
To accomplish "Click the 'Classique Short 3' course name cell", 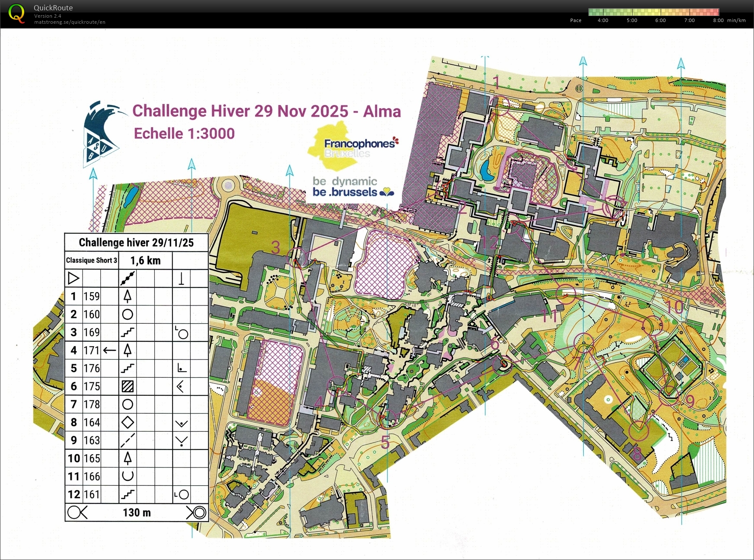I will [92, 260].
